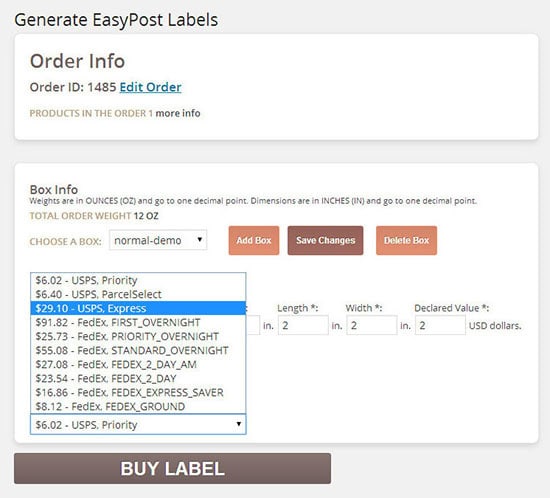This screenshot has height=498, width=550.
Task: Select the $23.54 FedEx FEDEX_2_DAY rate
Action: click(x=138, y=378)
